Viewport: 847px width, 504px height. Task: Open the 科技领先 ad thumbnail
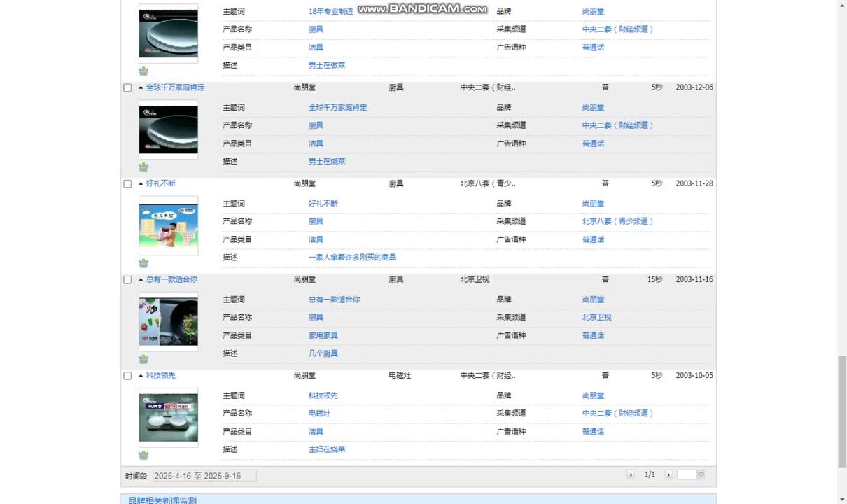pyautogui.click(x=168, y=417)
